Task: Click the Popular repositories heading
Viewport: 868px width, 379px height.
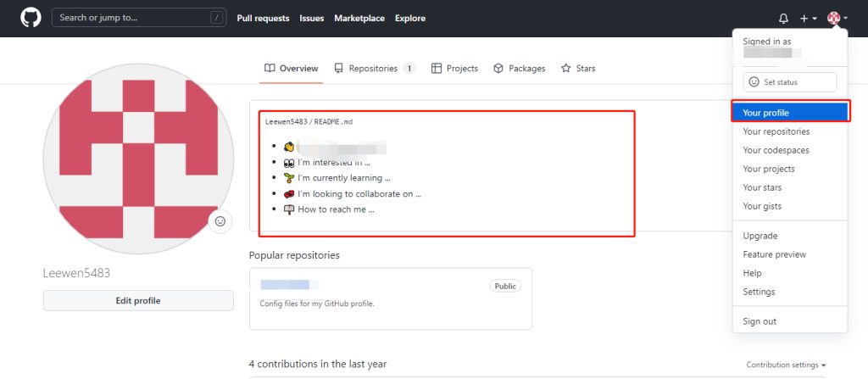Action: (294, 255)
